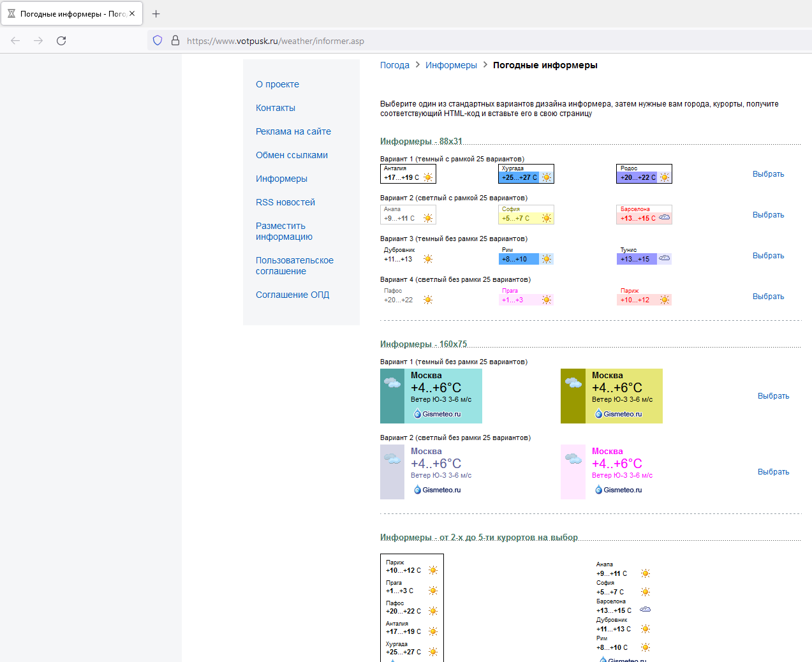812x662 pixels.
Task: Click Gismeteo.ru logo in turquoise informer
Action: tap(437, 414)
